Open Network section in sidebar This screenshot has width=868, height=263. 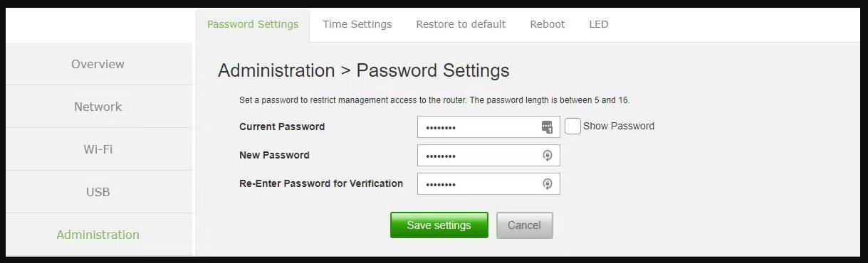pos(98,107)
